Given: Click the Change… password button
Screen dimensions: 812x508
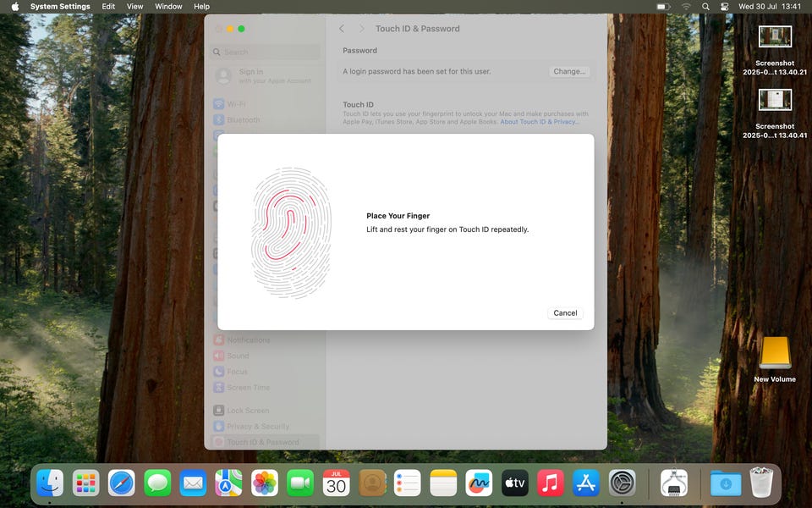Looking at the screenshot, I should pyautogui.click(x=569, y=71).
